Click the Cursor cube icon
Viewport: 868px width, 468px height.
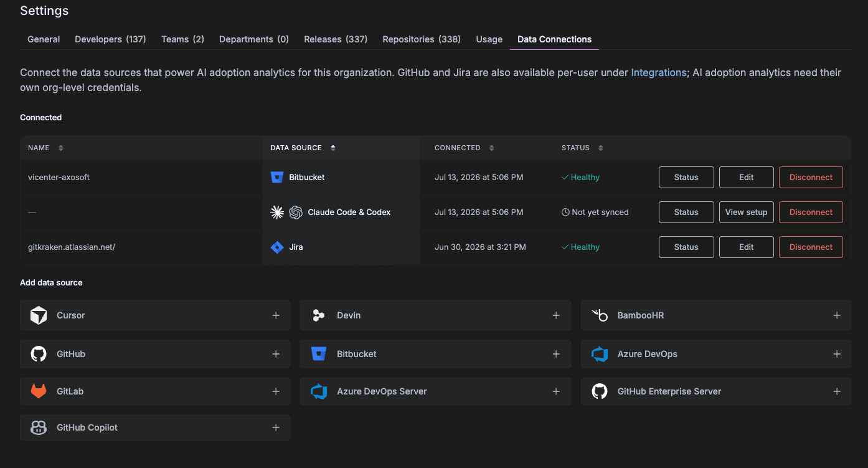click(39, 315)
